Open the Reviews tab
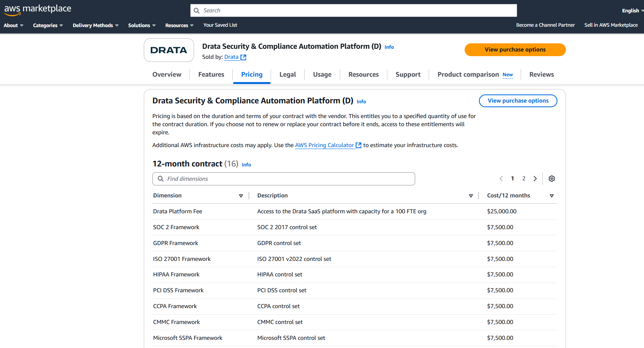This screenshot has height=348, width=644. click(x=542, y=74)
